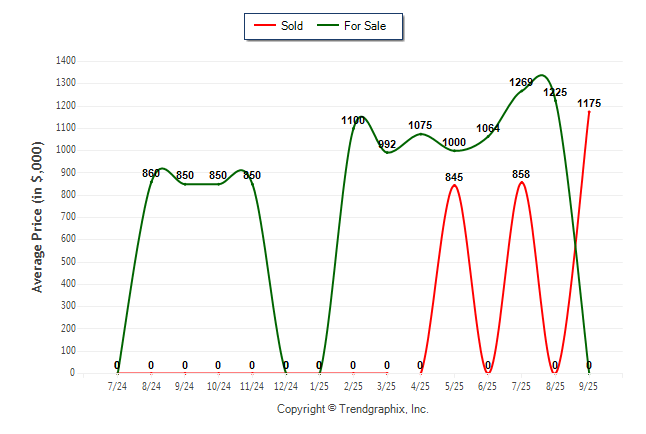Click the red Sold legend line swatch

(267, 25)
